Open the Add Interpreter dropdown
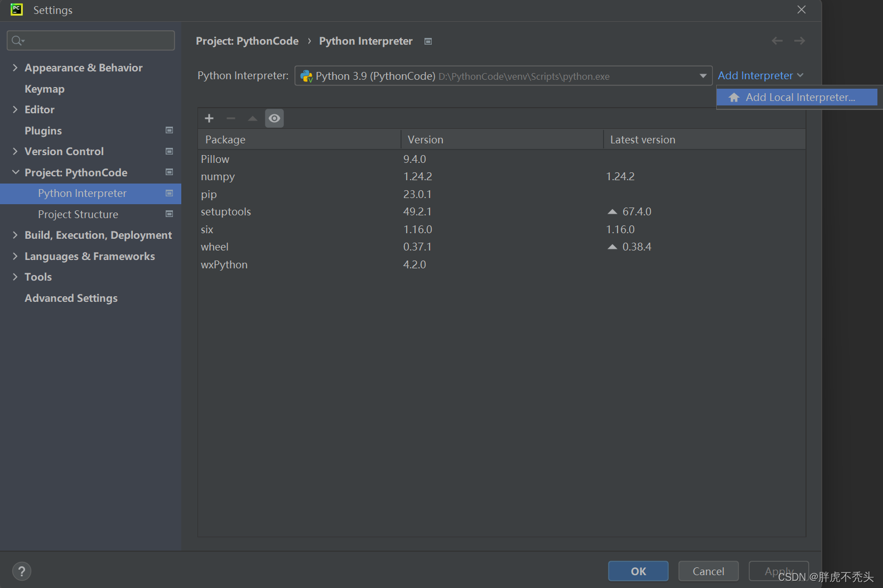The height and width of the screenshot is (588, 883). 760,75
